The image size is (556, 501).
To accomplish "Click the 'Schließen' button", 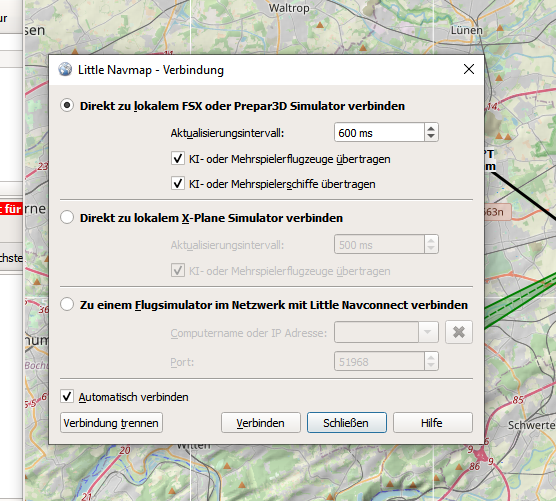I will 346,423.
